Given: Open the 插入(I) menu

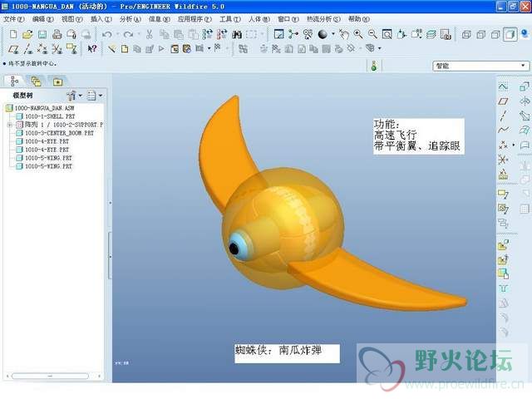Looking at the screenshot, I should [x=101, y=19].
